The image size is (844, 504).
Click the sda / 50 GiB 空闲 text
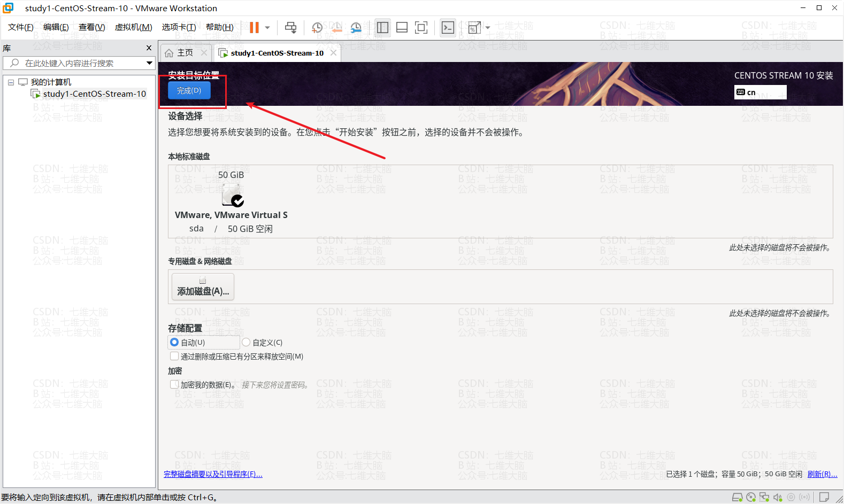[231, 229]
